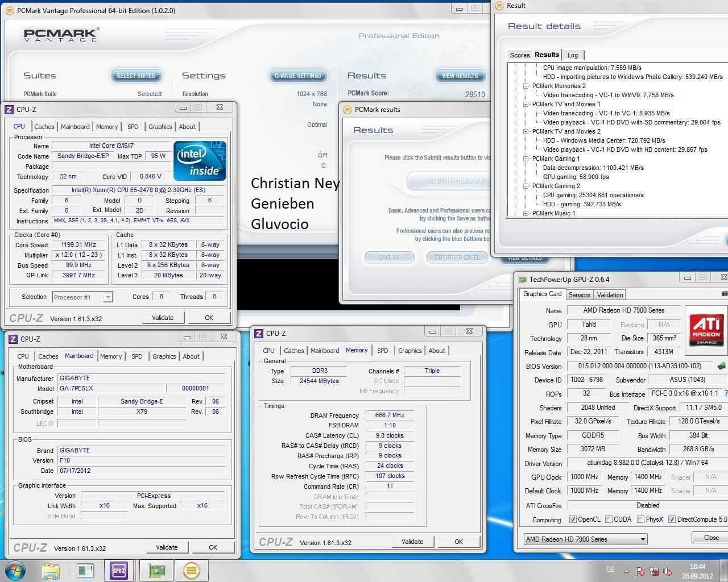Screen dimensions: 728x582
Task: Select 'HDD - gaming: 392.733 MB/s' result line
Action: 582,204
